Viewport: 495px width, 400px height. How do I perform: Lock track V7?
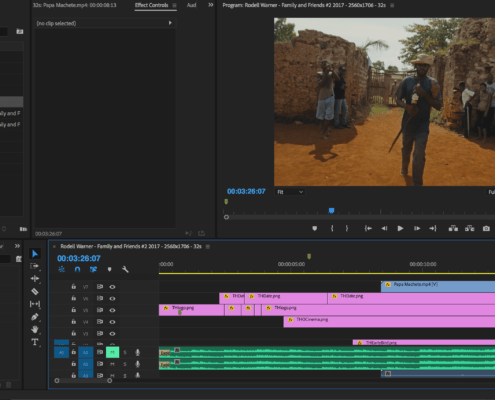tap(74, 286)
